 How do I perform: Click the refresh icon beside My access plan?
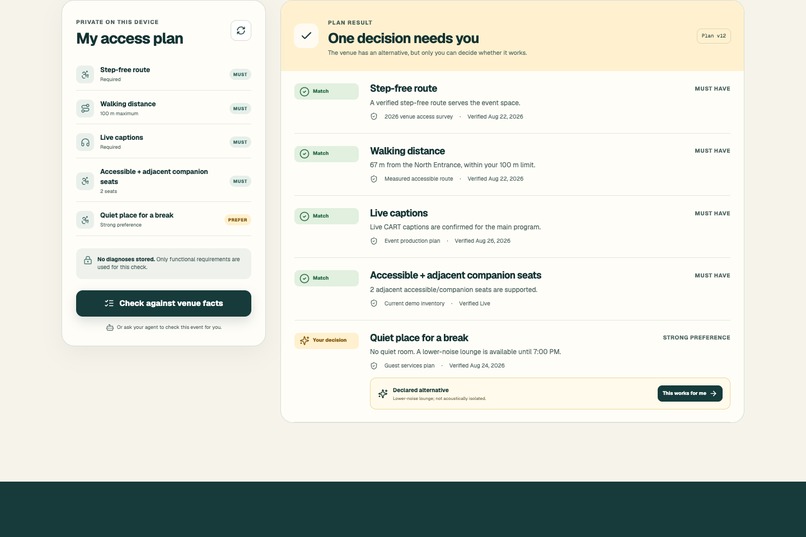241,31
